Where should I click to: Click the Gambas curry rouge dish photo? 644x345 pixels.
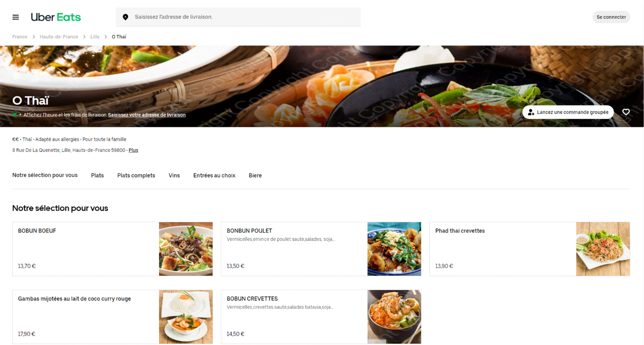point(186,317)
